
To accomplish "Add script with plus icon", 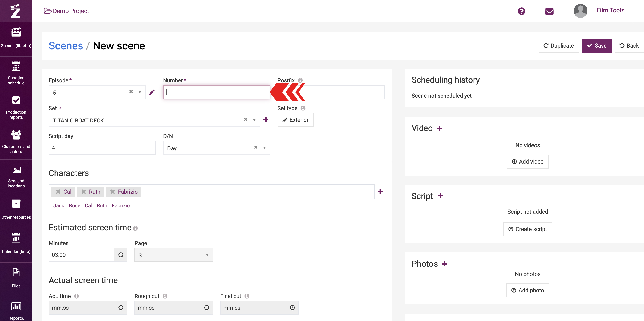I will pyautogui.click(x=441, y=196).
